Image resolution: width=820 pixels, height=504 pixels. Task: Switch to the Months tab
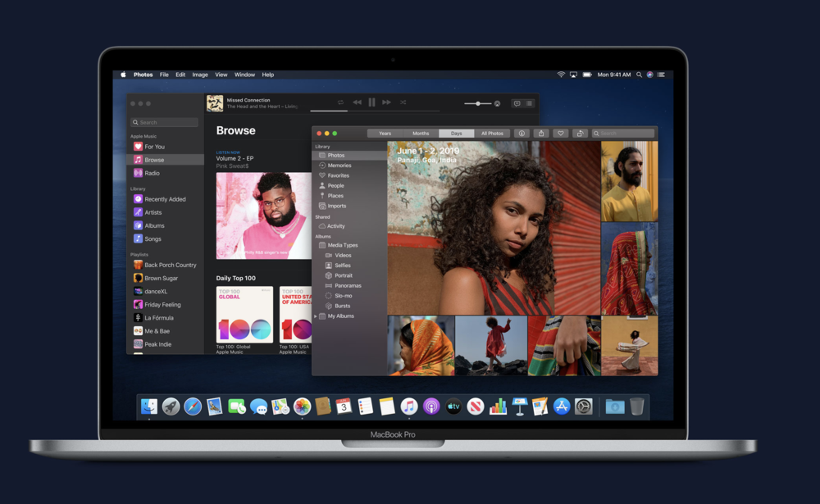[421, 134]
